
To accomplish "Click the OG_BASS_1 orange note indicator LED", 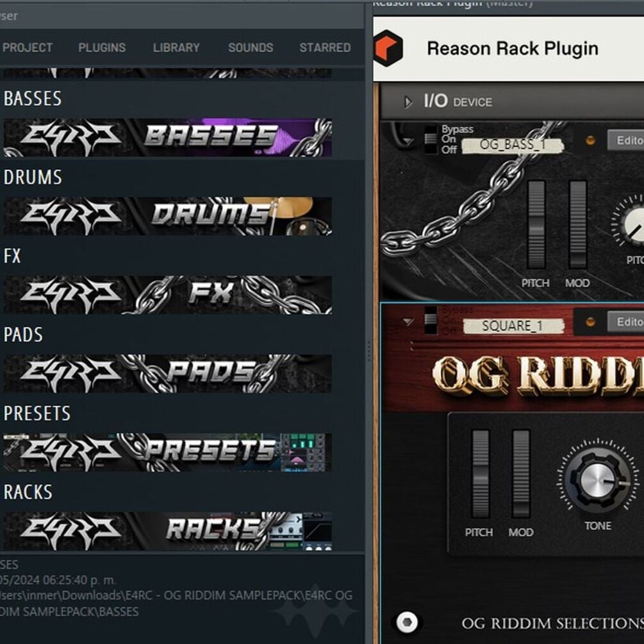I will pyautogui.click(x=590, y=141).
